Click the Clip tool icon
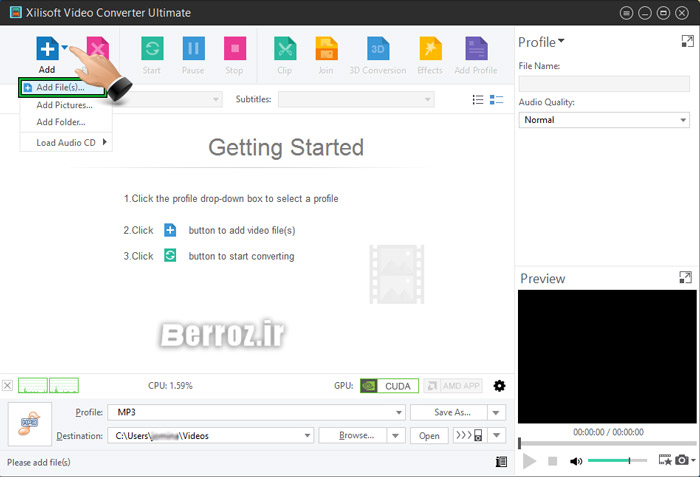This screenshot has height=477, width=700. point(285,50)
